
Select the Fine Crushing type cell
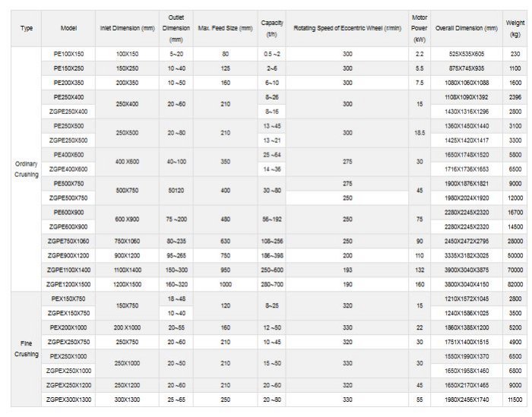tap(27, 349)
